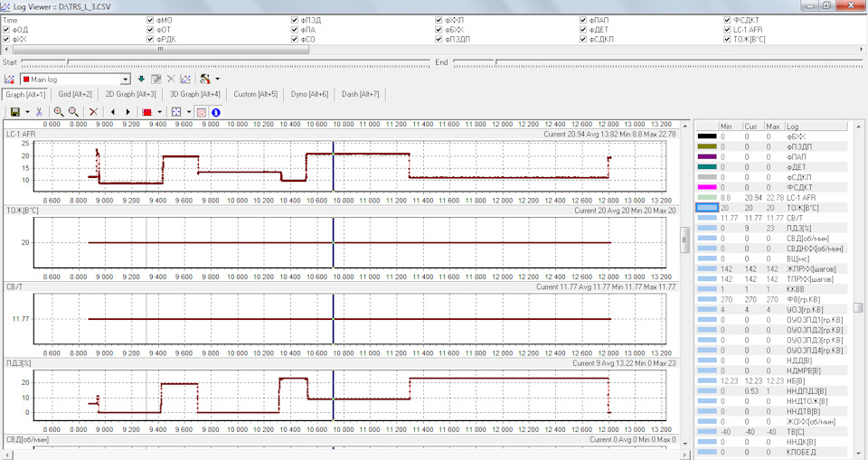Click the legend panel scroll up arrow

[x=858, y=126]
